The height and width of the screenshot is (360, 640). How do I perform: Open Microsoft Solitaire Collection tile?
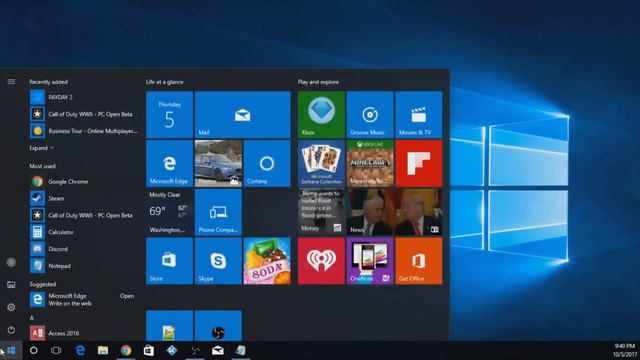[x=321, y=163]
